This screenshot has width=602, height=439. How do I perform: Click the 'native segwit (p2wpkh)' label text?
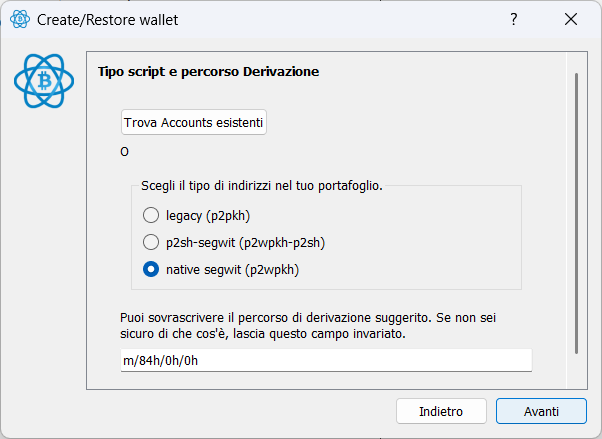[x=232, y=270]
